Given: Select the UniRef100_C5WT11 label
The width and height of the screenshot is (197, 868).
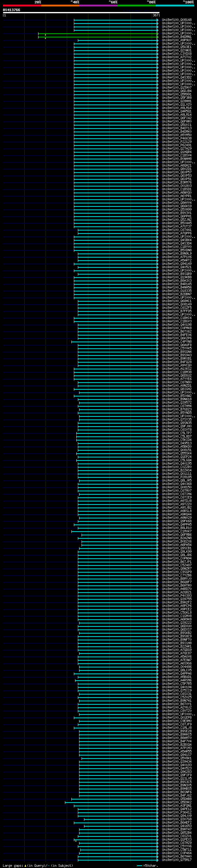Looking at the screenshot, I should 177,850.
